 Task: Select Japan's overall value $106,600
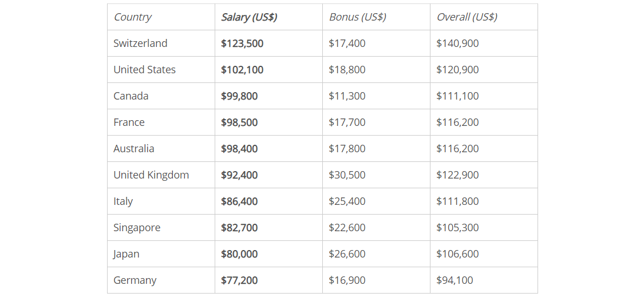coord(457,254)
